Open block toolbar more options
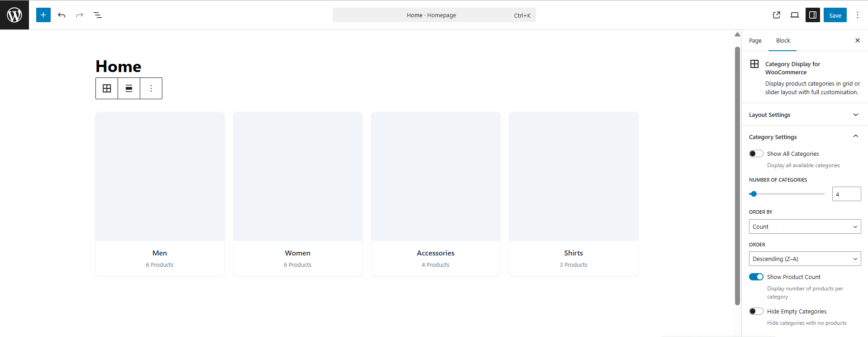This screenshot has height=337, width=868. pyautogui.click(x=151, y=88)
